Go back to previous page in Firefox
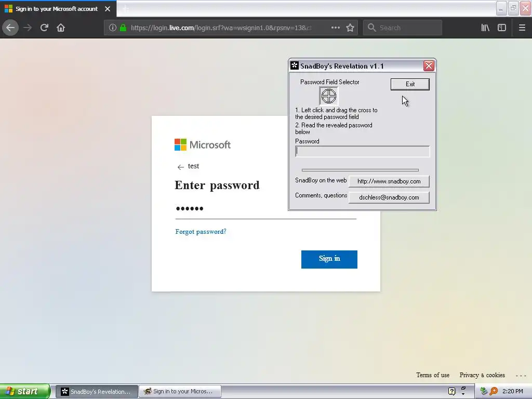This screenshot has width=532, height=399. pos(10,28)
